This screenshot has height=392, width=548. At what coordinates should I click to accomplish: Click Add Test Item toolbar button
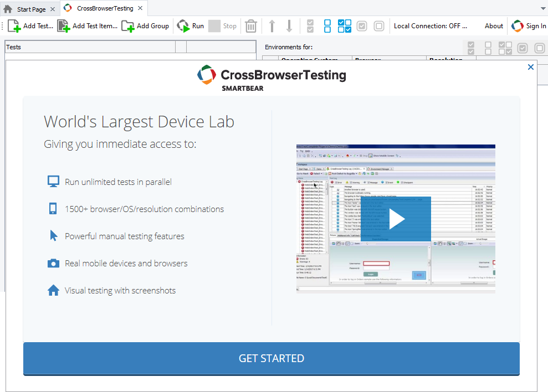pyautogui.click(x=88, y=26)
